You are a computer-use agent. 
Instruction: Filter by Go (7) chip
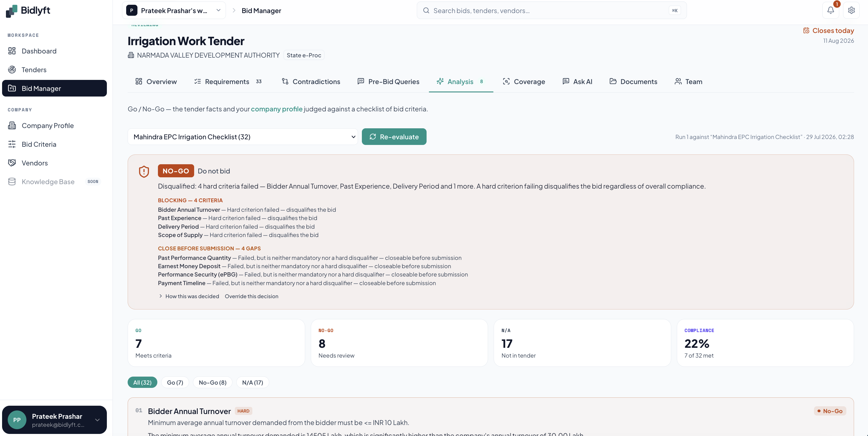(x=175, y=382)
